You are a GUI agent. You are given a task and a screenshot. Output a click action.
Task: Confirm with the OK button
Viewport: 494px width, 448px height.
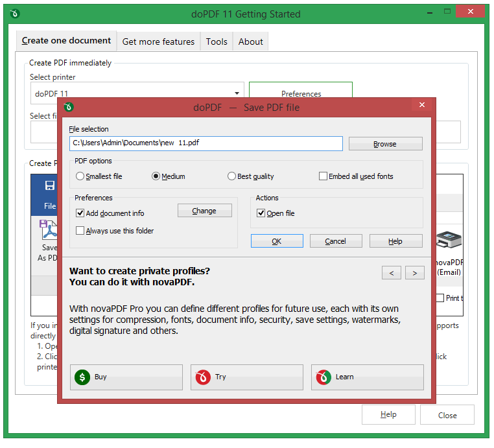click(x=277, y=241)
